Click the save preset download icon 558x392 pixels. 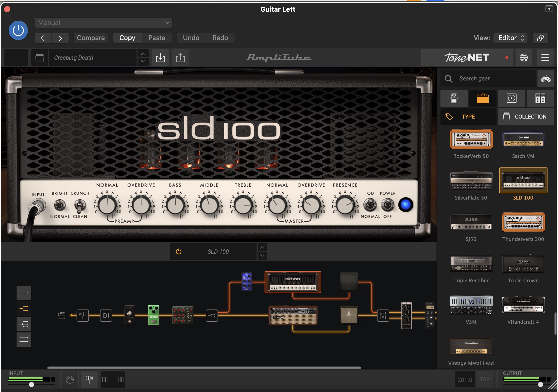(160, 58)
